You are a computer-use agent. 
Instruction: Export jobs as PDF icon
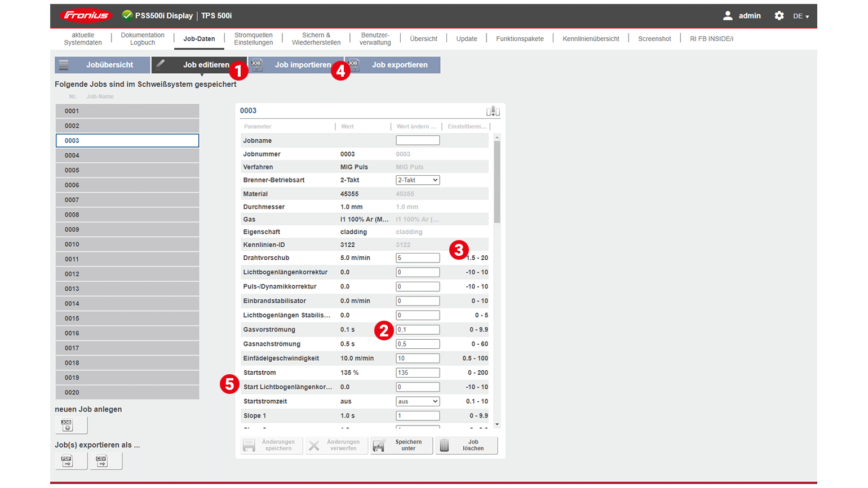click(67, 461)
